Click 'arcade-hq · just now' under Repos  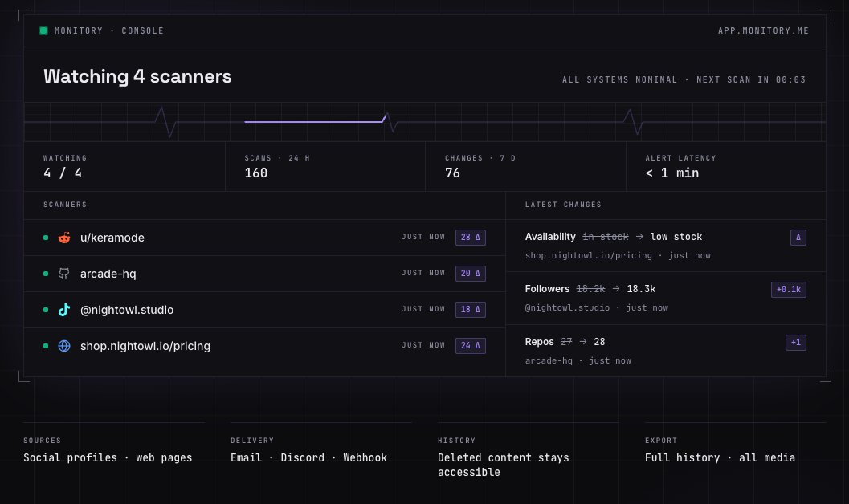pyautogui.click(x=578, y=360)
